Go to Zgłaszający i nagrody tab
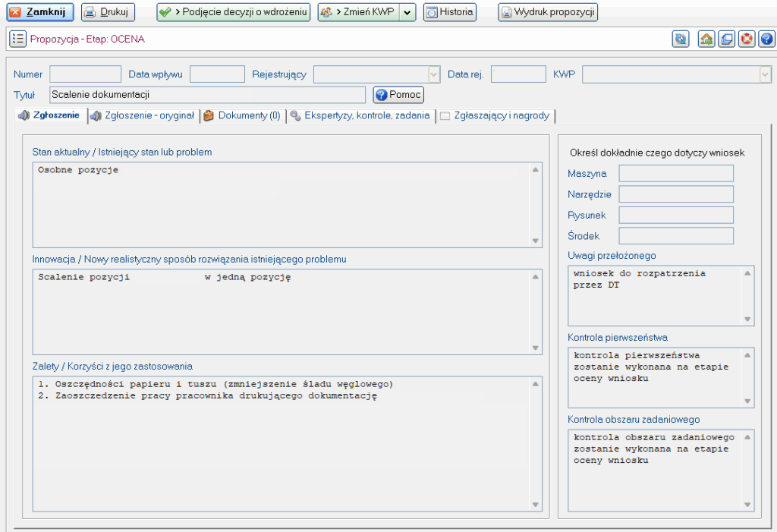The image size is (777, 532). (x=497, y=115)
